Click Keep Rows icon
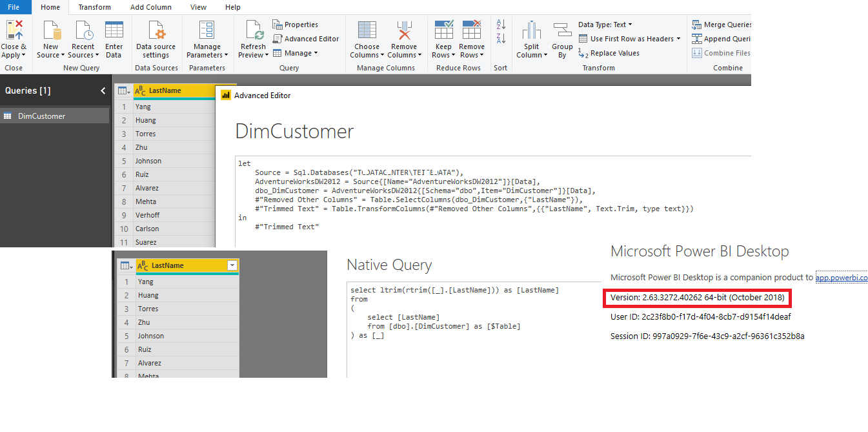868x432 pixels. 444,30
